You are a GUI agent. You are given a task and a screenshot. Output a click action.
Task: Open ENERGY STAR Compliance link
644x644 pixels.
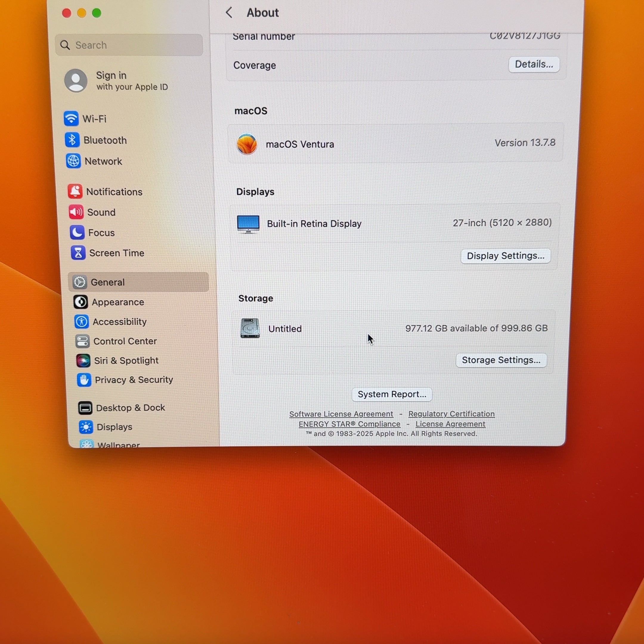pos(349,424)
